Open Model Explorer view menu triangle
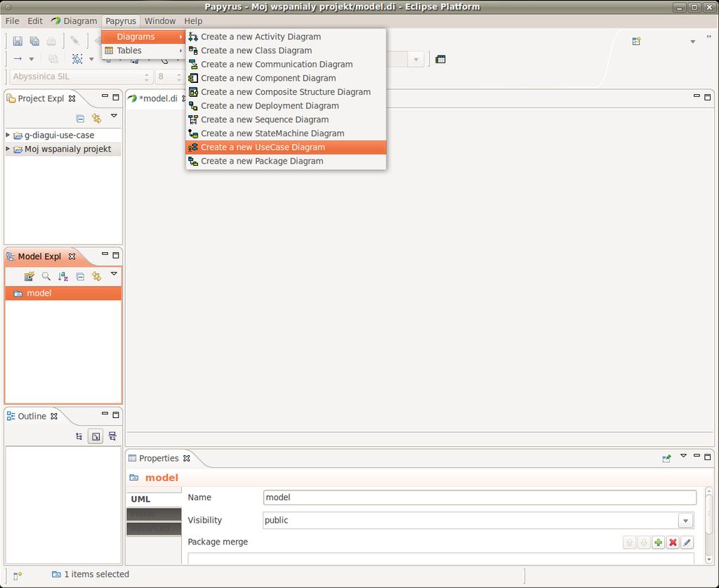This screenshot has width=719, height=588. click(114, 274)
